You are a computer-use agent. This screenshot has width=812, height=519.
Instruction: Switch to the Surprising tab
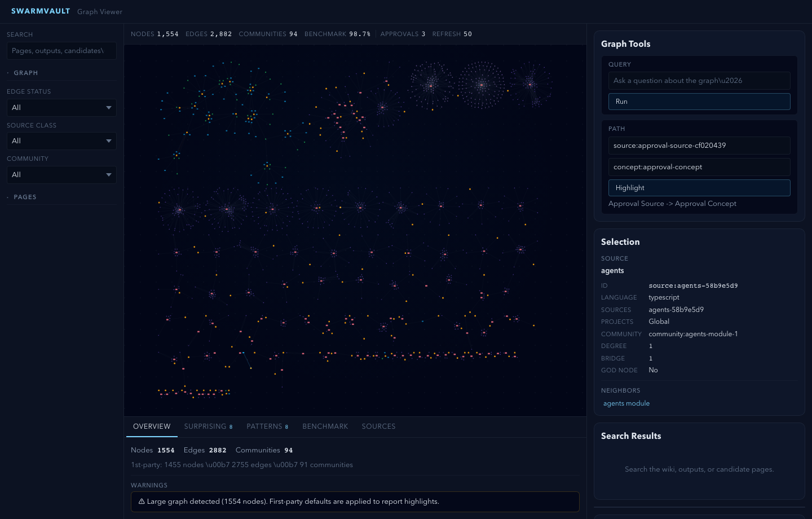pyautogui.click(x=208, y=426)
